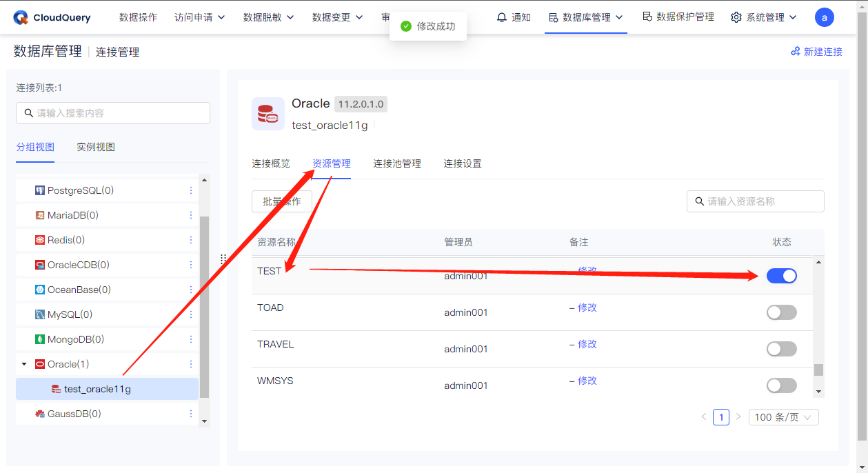The height and width of the screenshot is (473, 868).
Task: Enable the WMSYS resource status switch
Action: pyautogui.click(x=782, y=385)
